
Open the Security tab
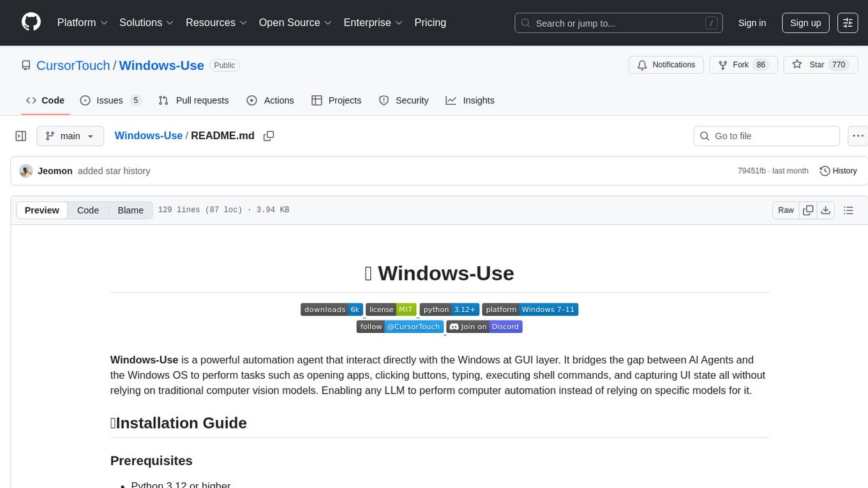click(x=404, y=100)
